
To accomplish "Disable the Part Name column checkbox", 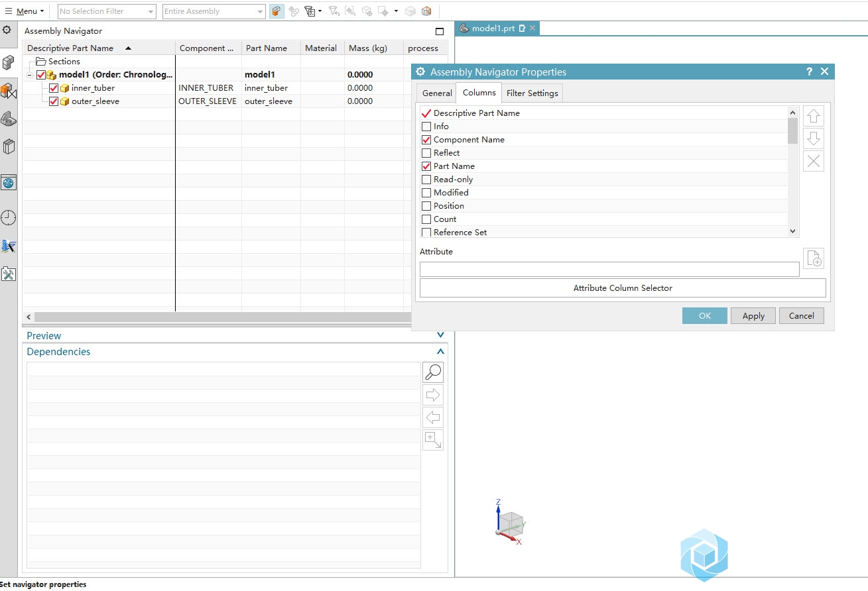I will point(426,166).
